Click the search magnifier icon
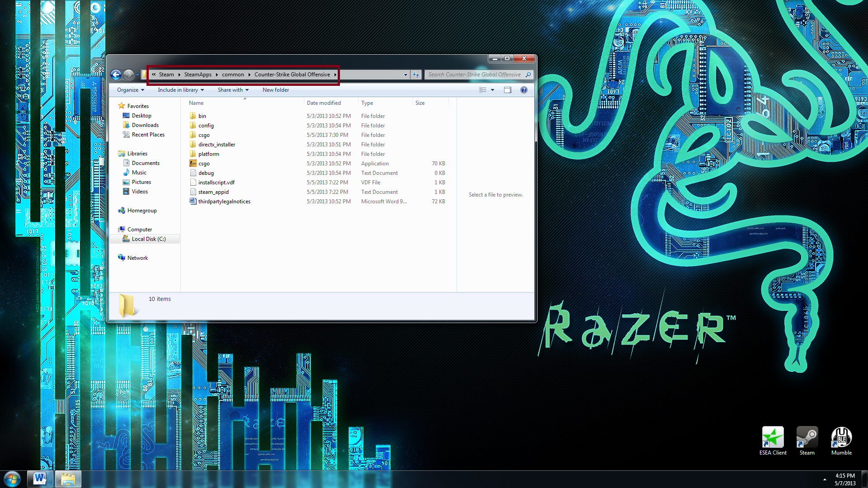 pyautogui.click(x=528, y=75)
